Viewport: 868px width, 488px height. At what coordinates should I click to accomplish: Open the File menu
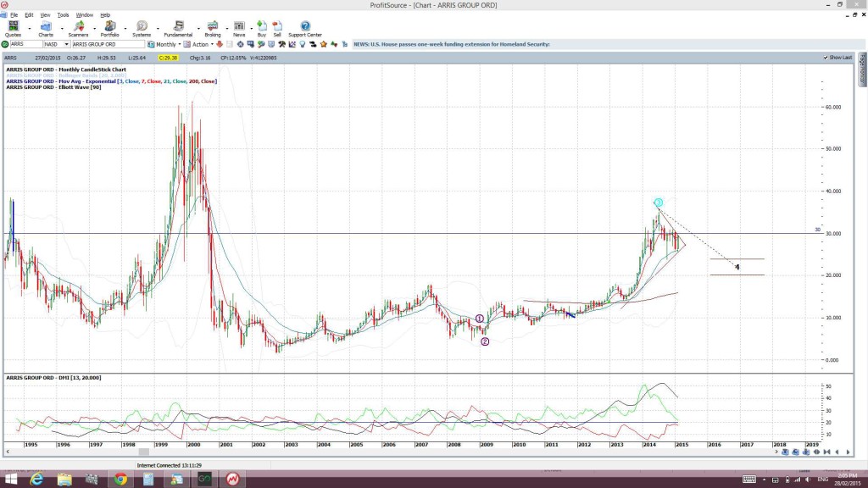14,15
